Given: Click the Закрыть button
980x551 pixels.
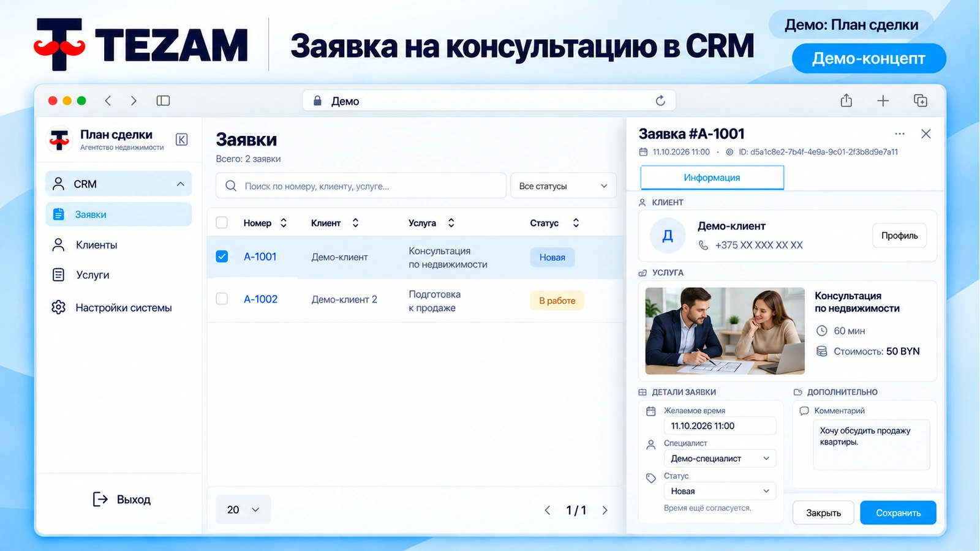Looking at the screenshot, I should tap(823, 513).
